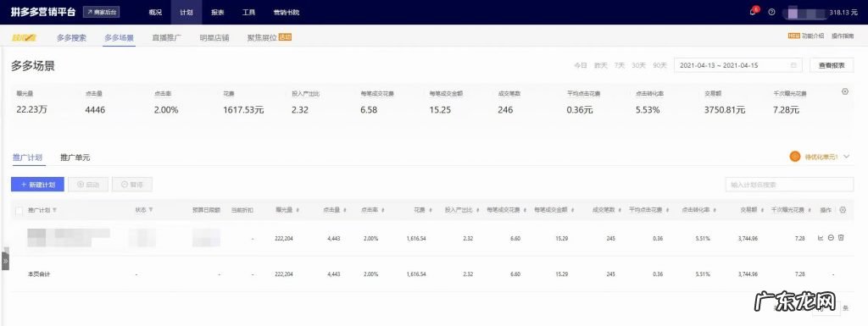Pause plan using row circle-minus icon

[831, 238]
